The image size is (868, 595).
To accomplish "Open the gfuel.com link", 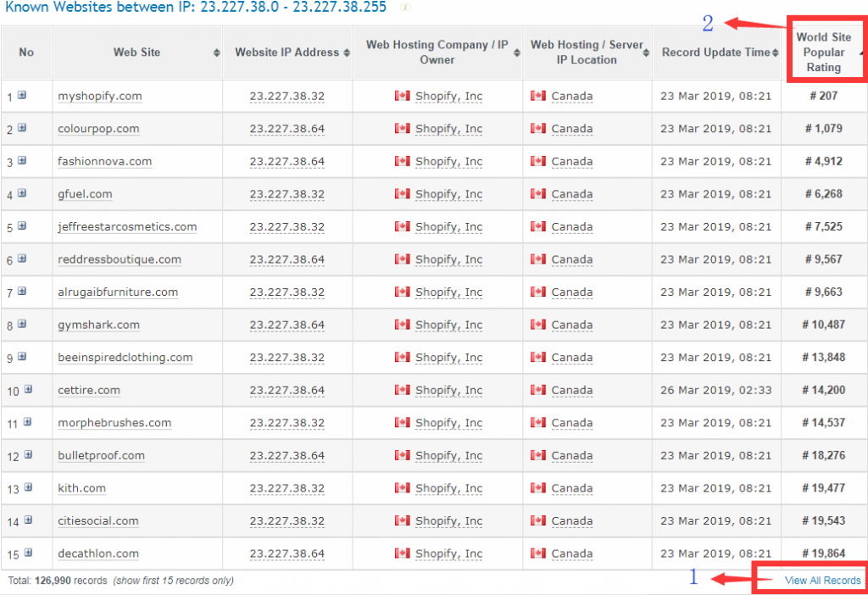I will pyautogui.click(x=85, y=194).
